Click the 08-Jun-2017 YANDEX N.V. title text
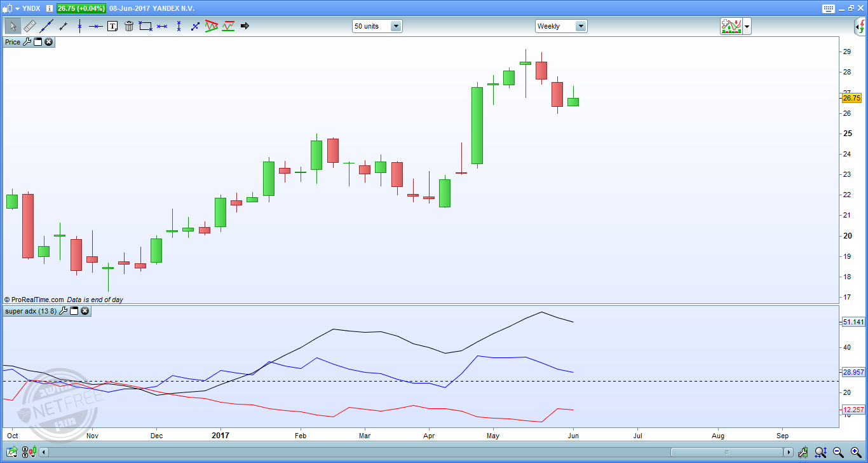 (152, 8)
